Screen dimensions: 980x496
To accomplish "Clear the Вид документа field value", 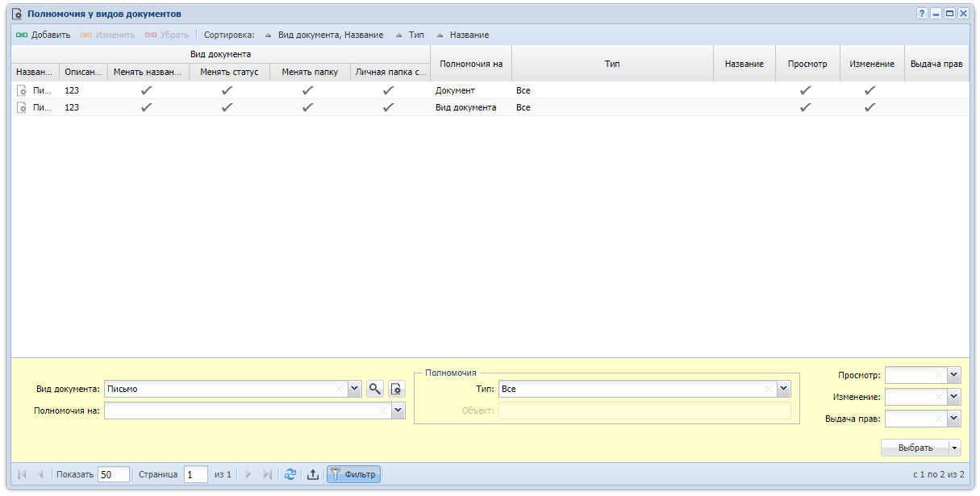I will pos(340,389).
